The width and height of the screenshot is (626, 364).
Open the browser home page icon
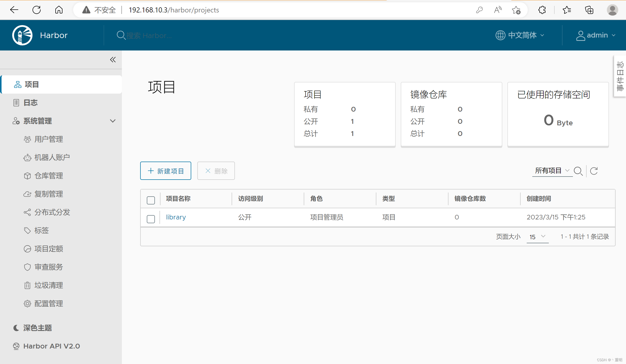59,10
